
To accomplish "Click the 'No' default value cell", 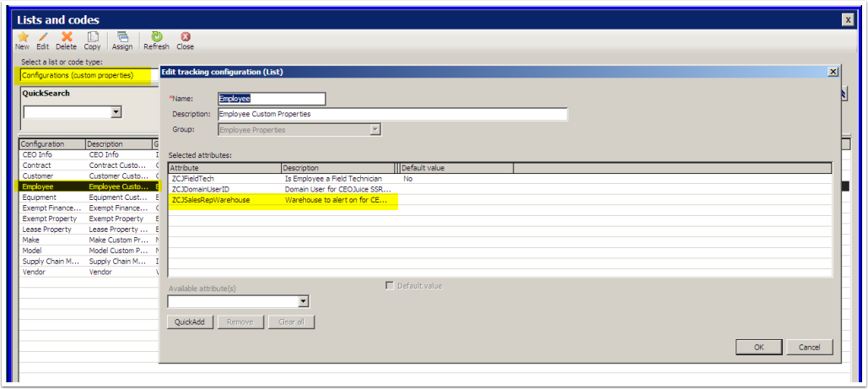I will pyautogui.click(x=408, y=179).
